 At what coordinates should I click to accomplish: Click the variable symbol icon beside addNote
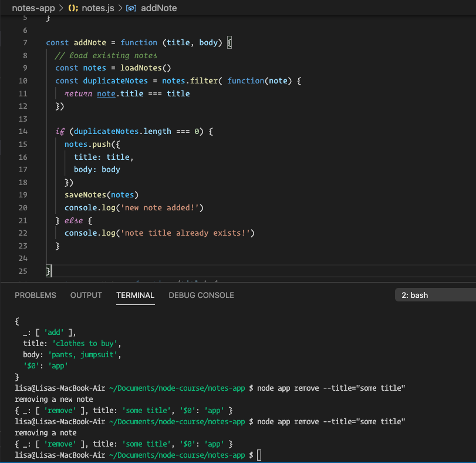(x=131, y=8)
